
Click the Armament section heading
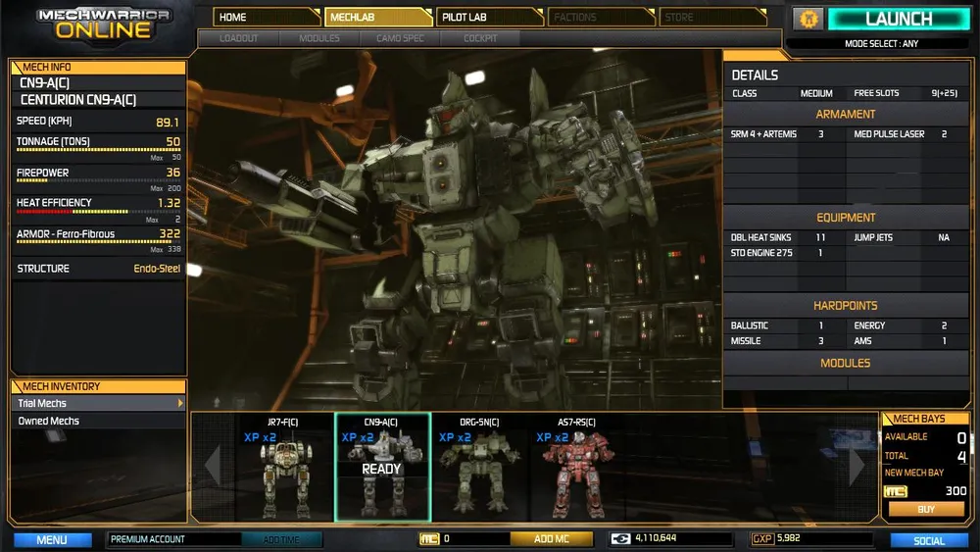pyautogui.click(x=845, y=115)
